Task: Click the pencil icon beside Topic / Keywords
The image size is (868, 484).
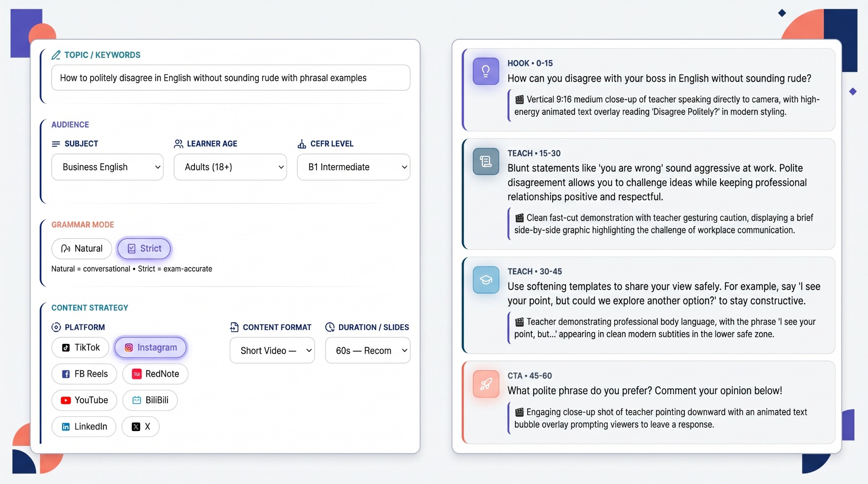Action: (56, 55)
